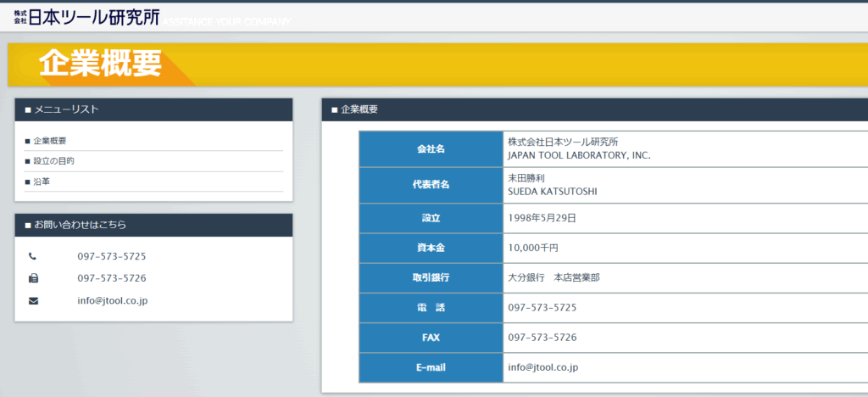Click the 代表者名 table header cell
Image resolution: width=868 pixels, height=397 pixels.
pos(431,185)
